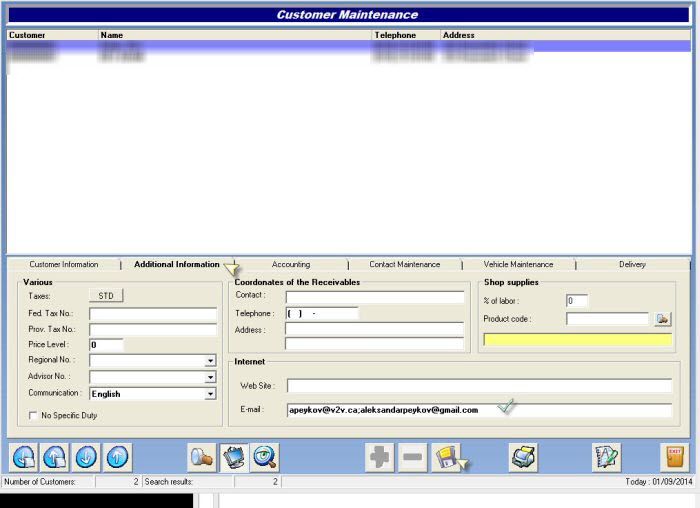Click the printer icon

(x=523, y=457)
